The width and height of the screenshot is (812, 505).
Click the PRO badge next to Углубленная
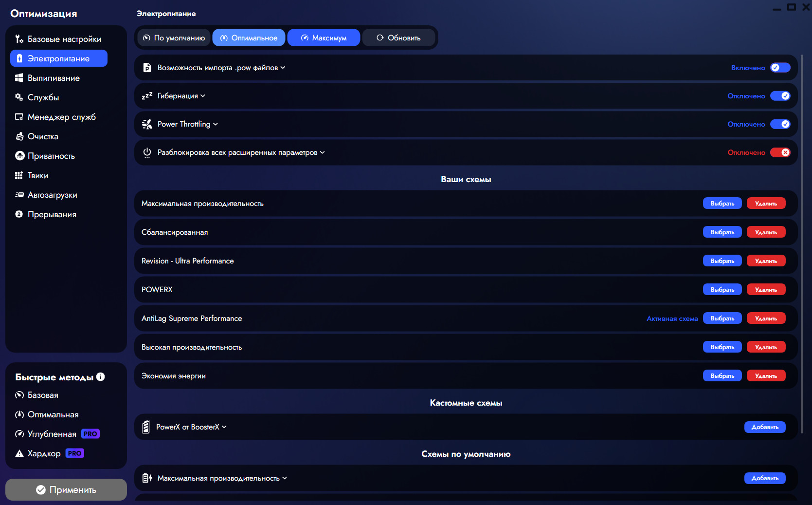90,434
